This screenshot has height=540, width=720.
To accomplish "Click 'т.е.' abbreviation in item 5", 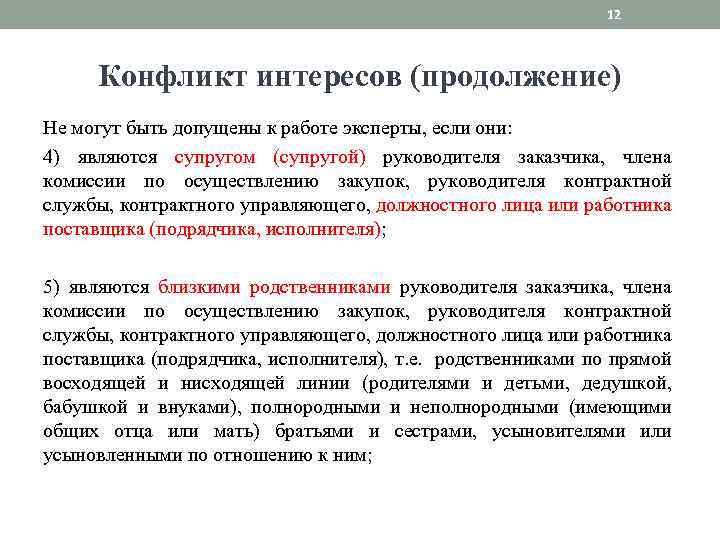I will (408, 359).
